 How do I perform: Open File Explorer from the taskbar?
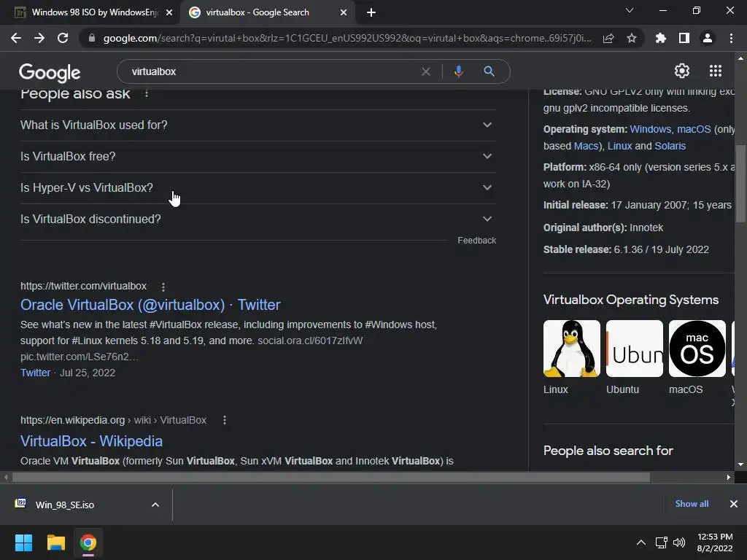55,542
